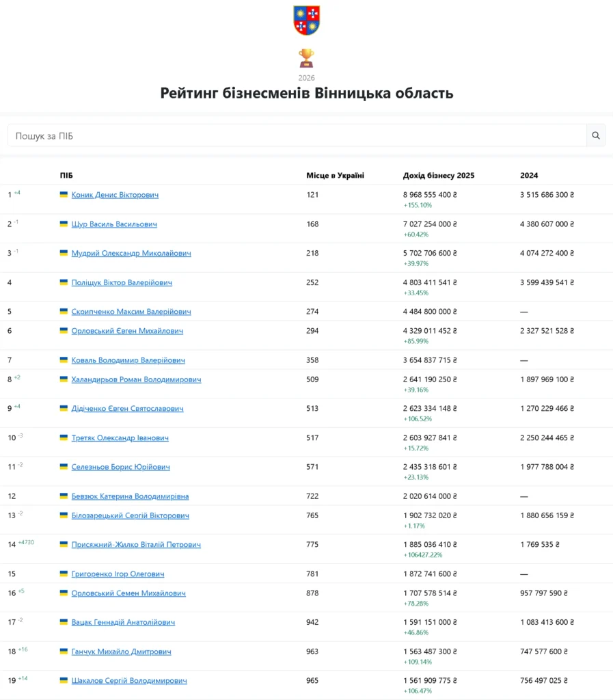This screenshot has height=700, width=613.
Task: Click the 'Дохід бізнесу 2025' column header
Action: pos(438,176)
